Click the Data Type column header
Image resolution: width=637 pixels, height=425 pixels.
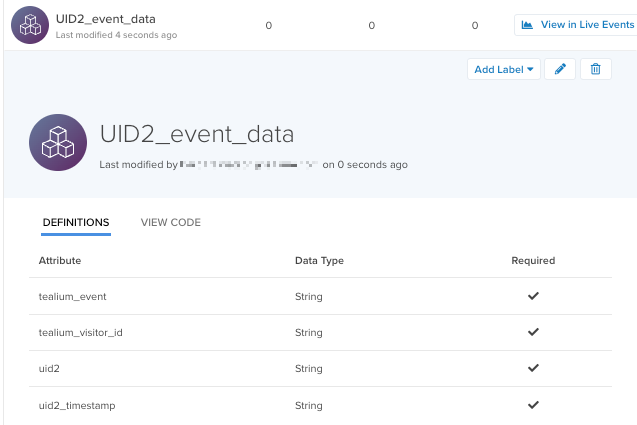point(319,260)
